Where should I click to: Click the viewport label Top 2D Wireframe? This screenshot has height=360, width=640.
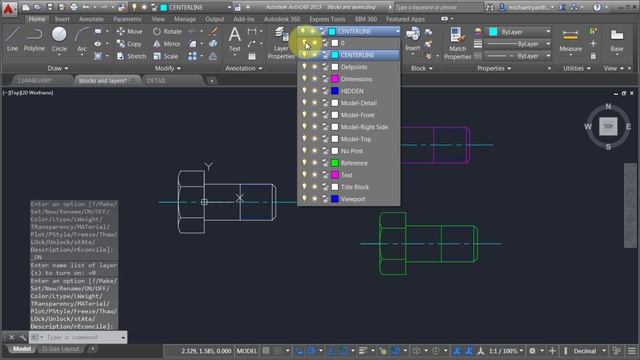click(28, 93)
